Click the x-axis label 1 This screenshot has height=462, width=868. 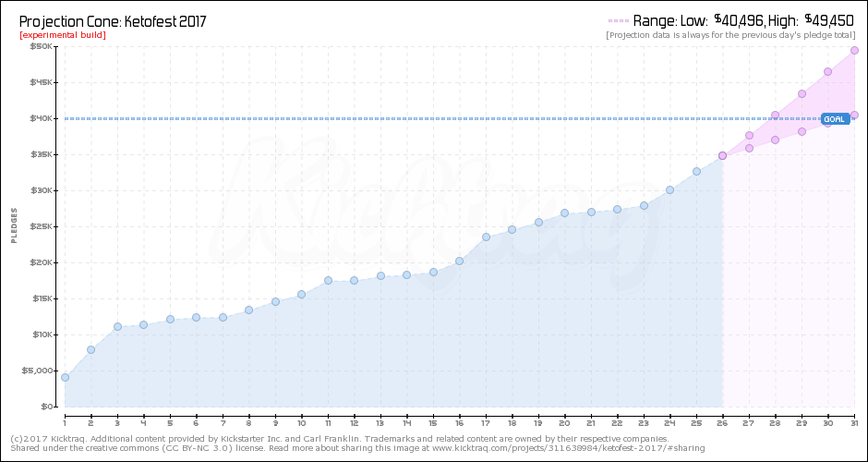click(x=65, y=424)
